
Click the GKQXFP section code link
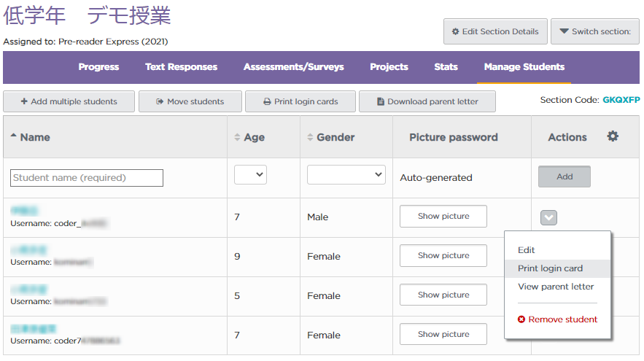tap(621, 100)
